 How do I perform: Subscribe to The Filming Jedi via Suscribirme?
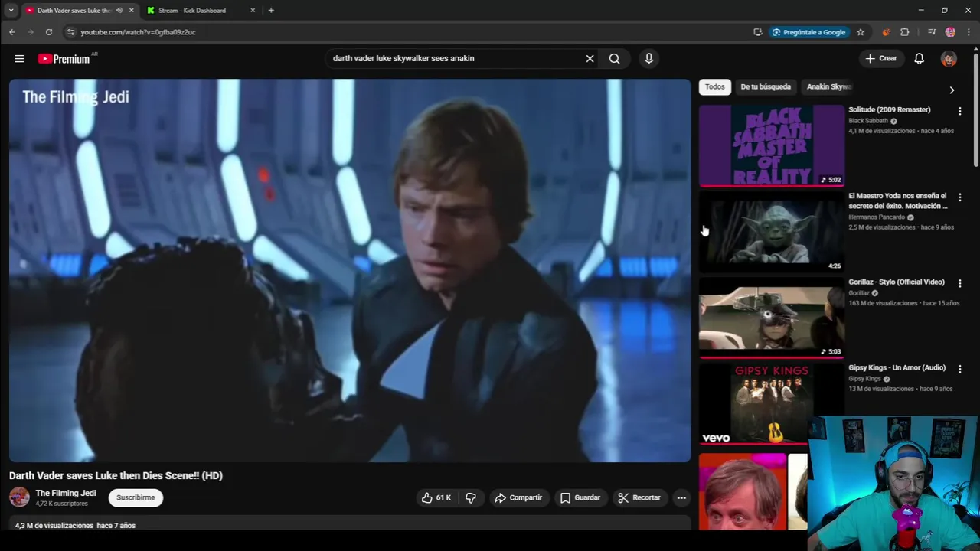click(x=136, y=497)
